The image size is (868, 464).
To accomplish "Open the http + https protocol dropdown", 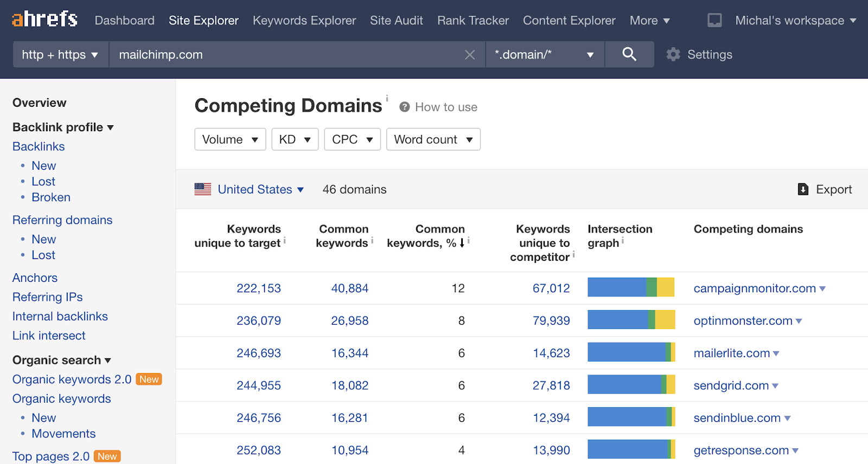I will click(x=60, y=55).
